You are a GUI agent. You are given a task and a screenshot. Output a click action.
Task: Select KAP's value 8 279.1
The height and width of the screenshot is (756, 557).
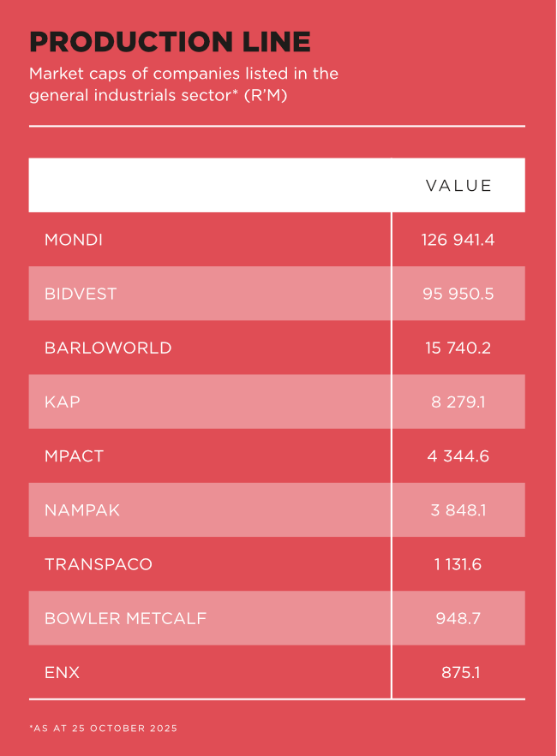(x=458, y=402)
